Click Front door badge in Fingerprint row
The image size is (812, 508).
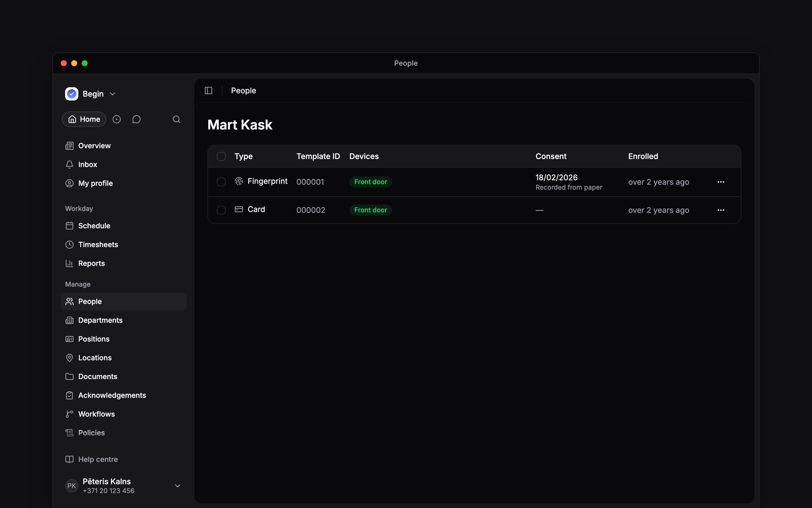(371, 182)
